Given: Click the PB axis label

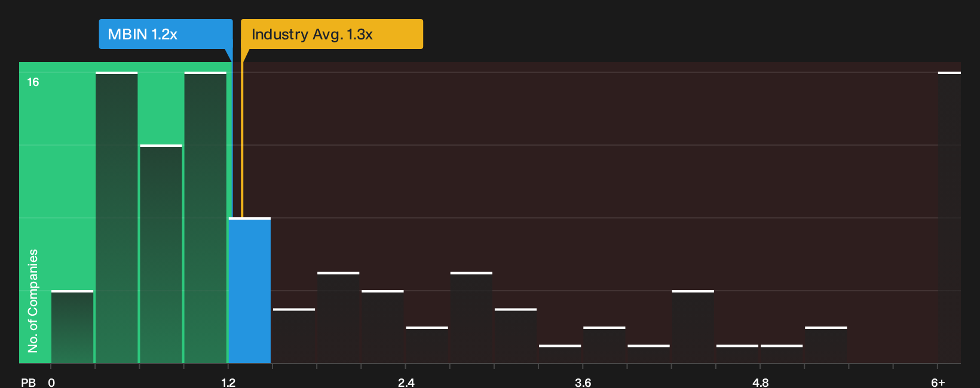Looking at the screenshot, I should point(28,383).
